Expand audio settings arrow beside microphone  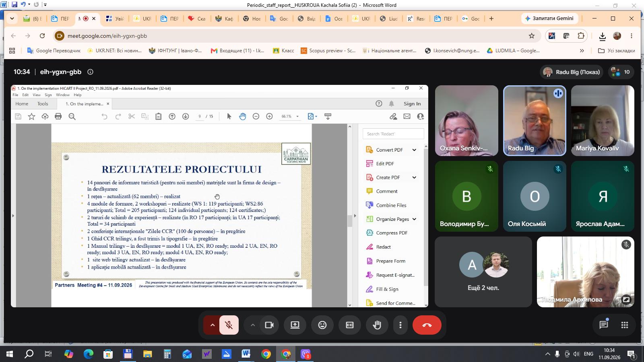(x=212, y=325)
